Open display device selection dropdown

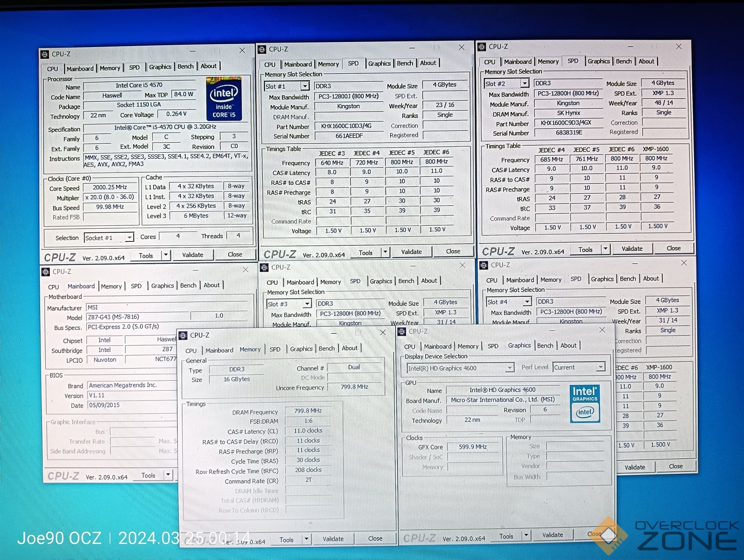[510, 368]
